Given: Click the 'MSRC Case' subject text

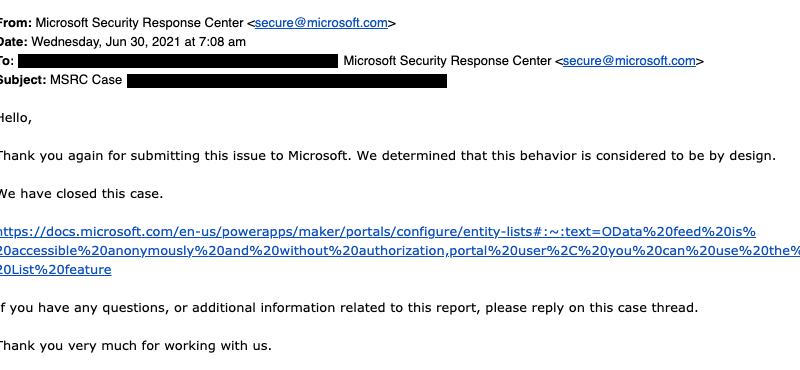Looking at the screenshot, I should 86,81.
